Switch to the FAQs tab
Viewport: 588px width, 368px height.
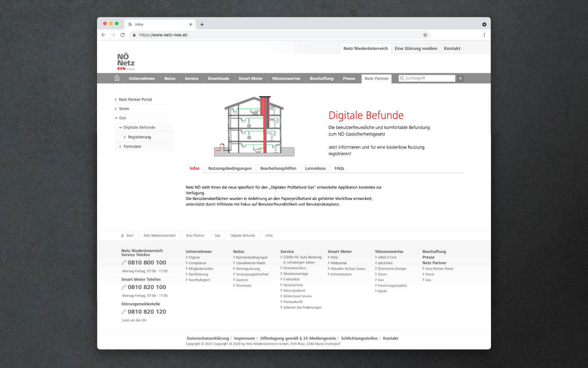click(x=339, y=168)
